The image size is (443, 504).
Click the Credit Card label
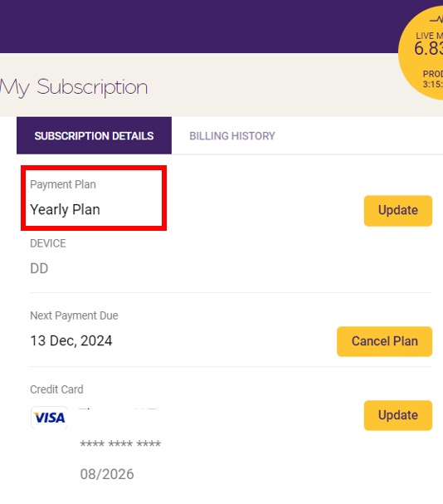click(x=56, y=389)
